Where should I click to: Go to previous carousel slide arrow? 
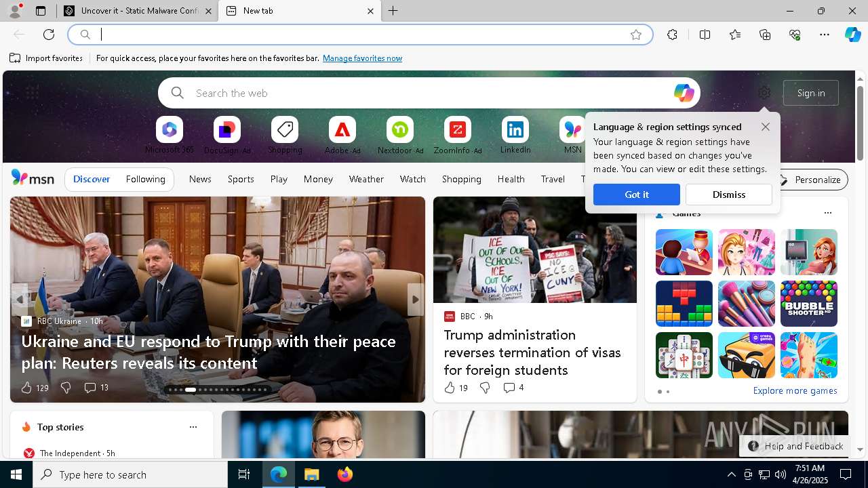pos(20,299)
